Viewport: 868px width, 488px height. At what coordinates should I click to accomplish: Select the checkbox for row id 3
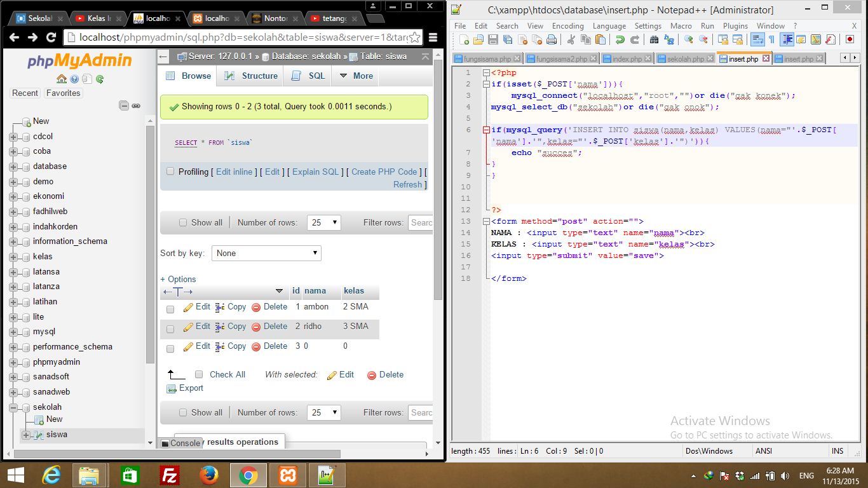(x=170, y=349)
